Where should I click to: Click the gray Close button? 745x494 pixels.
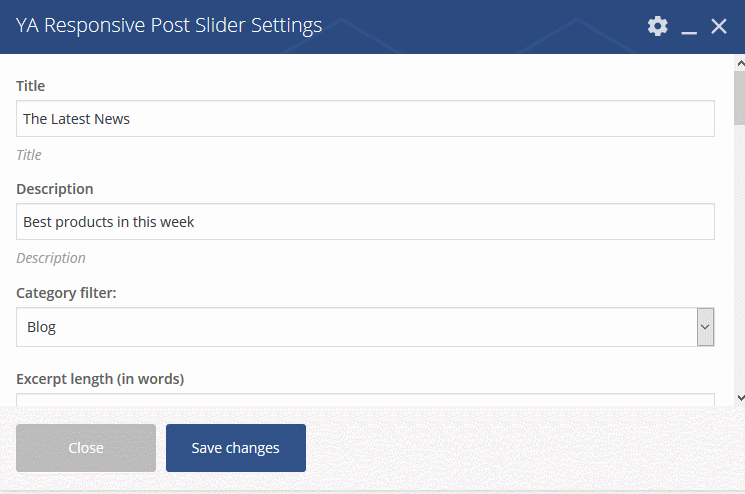pyautogui.click(x=86, y=448)
